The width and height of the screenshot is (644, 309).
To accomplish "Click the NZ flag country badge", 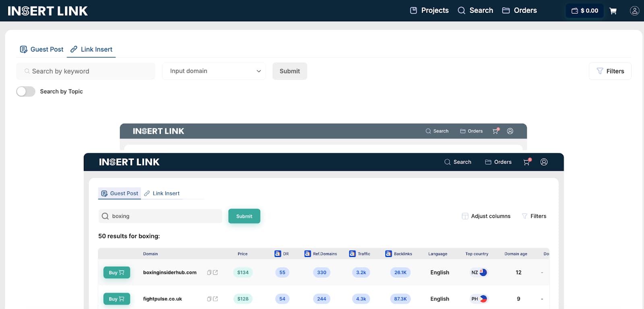I will click(479, 273).
